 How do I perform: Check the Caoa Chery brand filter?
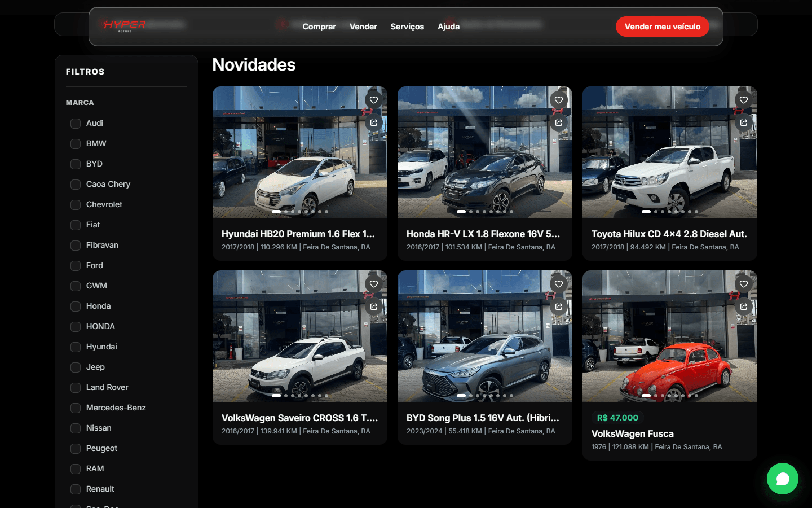[x=76, y=185]
